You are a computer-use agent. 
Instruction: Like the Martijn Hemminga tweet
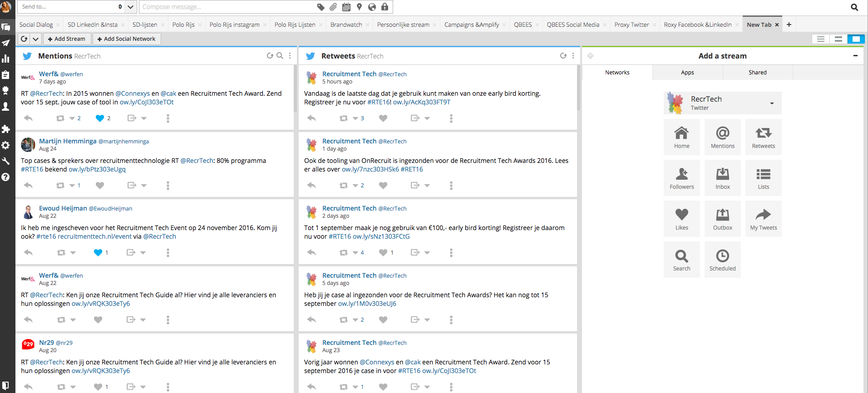100,185
